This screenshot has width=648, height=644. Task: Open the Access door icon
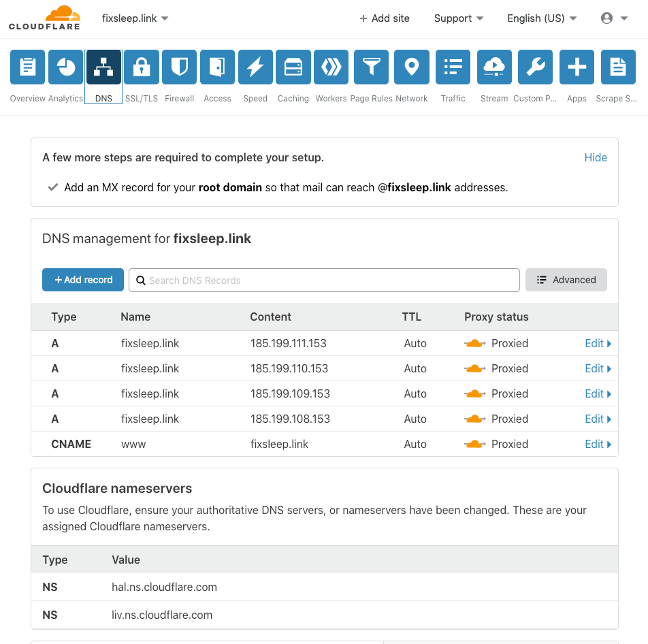[x=217, y=67]
